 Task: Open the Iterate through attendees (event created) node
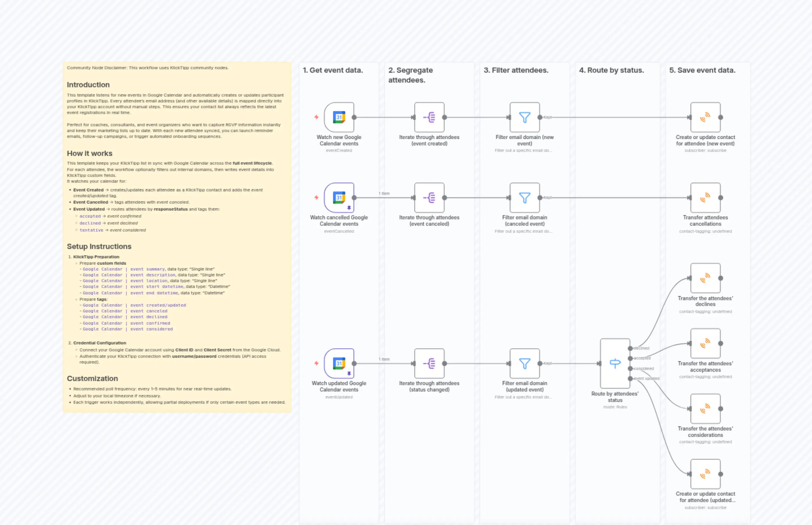tap(429, 117)
